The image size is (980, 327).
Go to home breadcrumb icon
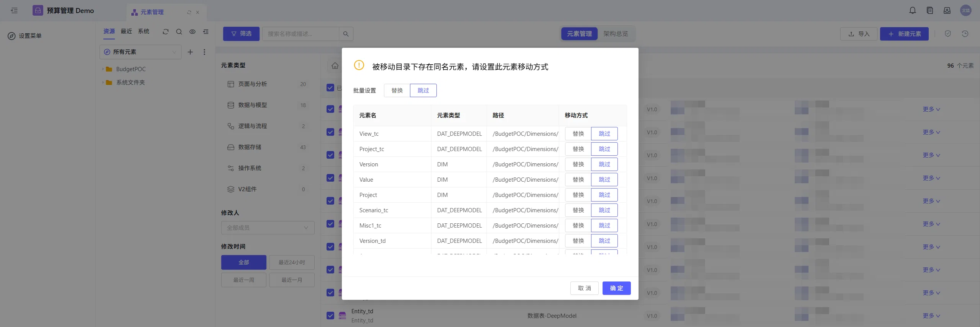(335, 66)
